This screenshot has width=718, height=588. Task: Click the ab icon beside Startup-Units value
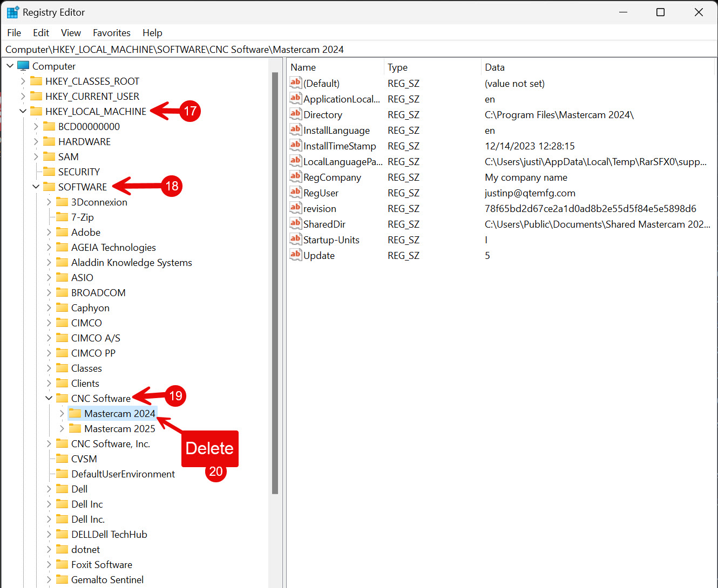point(295,239)
